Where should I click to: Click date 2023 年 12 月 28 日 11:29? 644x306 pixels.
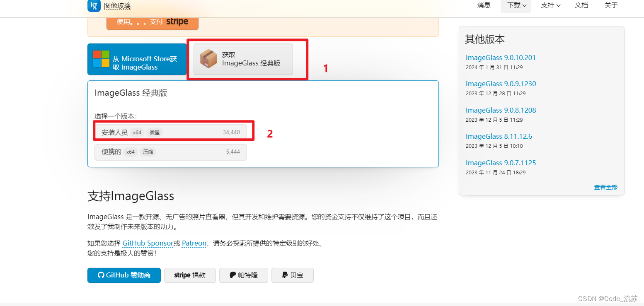[x=496, y=94]
